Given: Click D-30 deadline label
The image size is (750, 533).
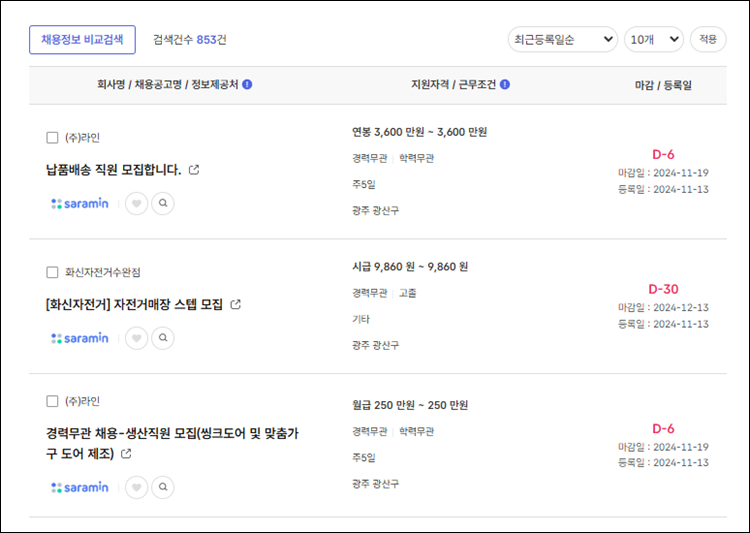Looking at the screenshot, I should tap(663, 289).
